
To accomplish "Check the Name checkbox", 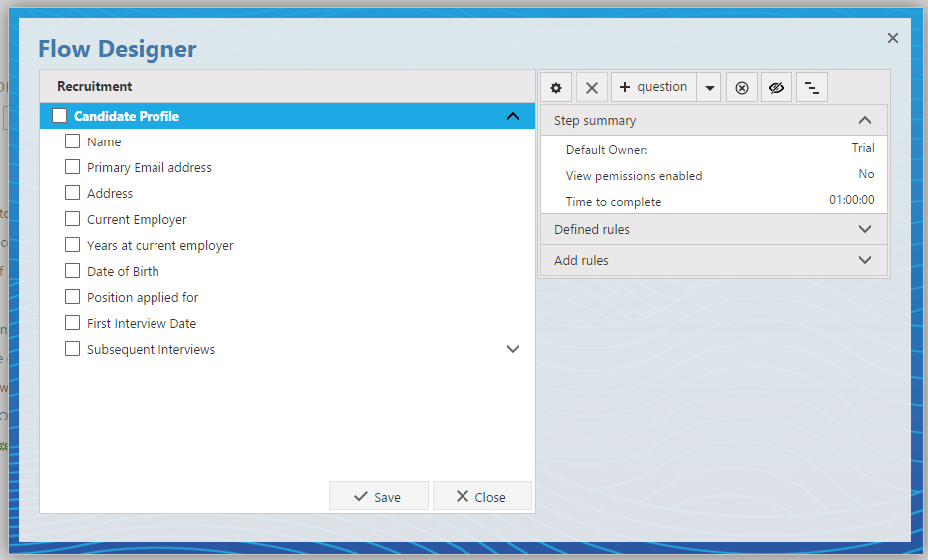I will coord(72,141).
